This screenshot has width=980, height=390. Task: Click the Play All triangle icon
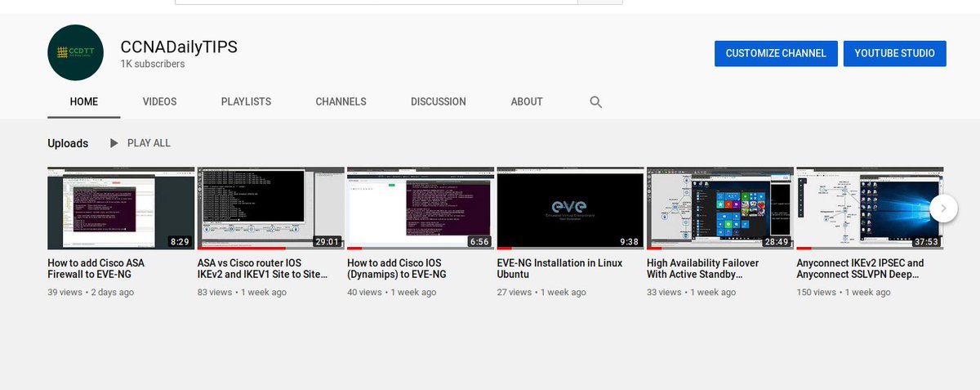pyautogui.click(x=114, y=143)
